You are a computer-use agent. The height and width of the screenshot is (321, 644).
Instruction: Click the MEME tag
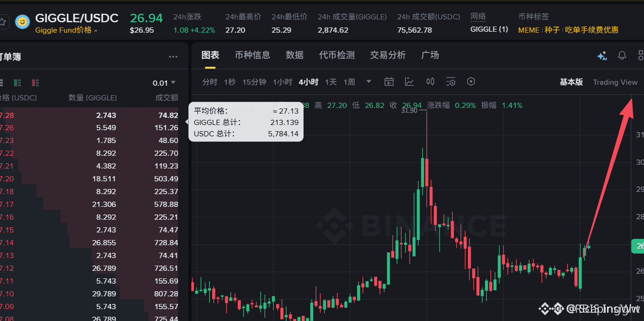[529, 30]
